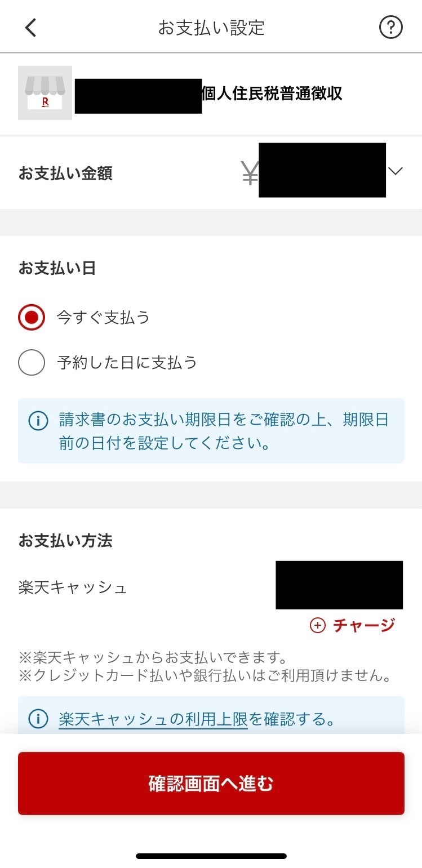Tap the お支払い設定 page title
Screen dimensions: 422x868
[x=211, y=28]
